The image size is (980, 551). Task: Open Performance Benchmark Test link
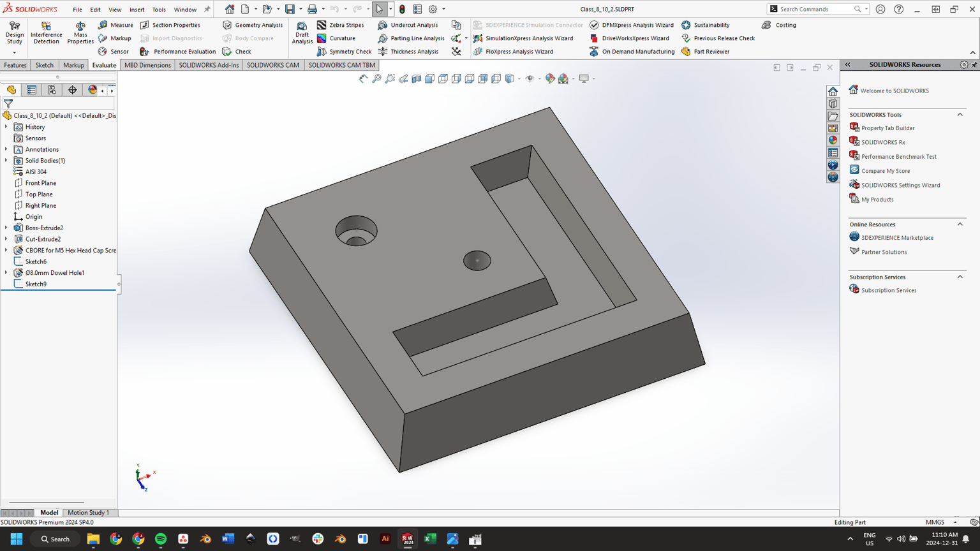898,156
